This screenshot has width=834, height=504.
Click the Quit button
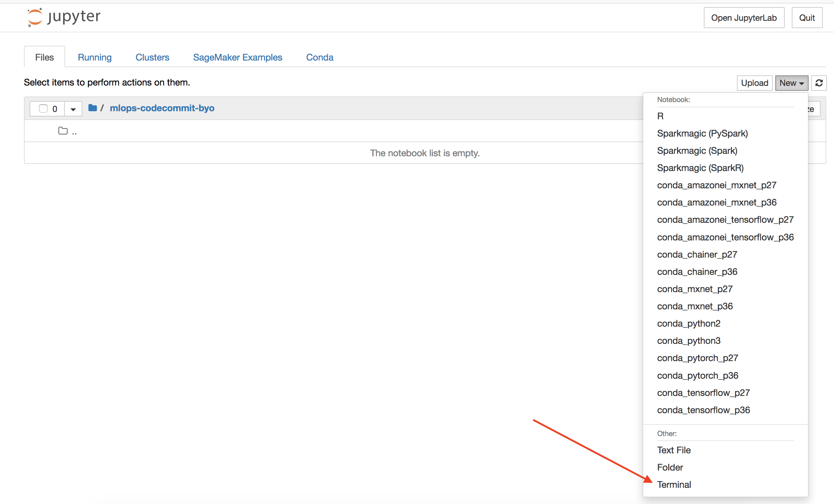pyautogui.click(x=807, y=18)
